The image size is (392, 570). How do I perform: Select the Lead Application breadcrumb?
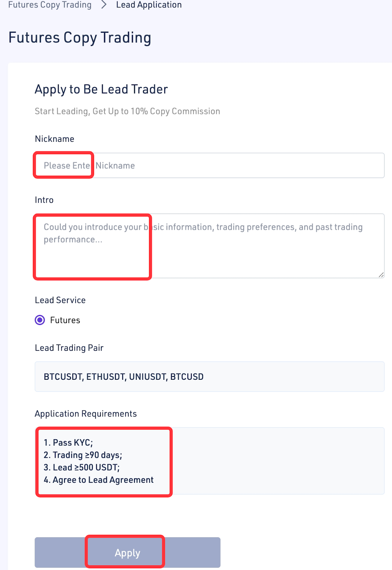coord(149,5)
